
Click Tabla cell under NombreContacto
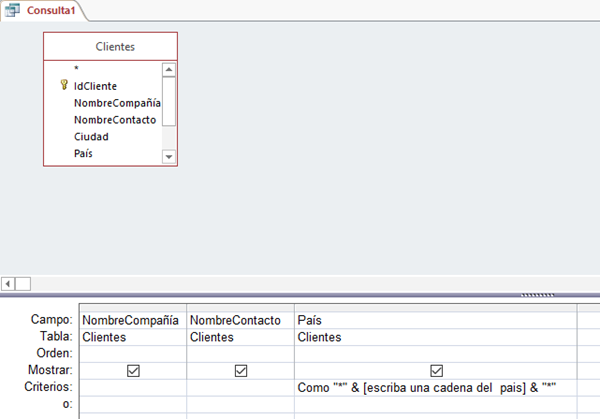click(241, 337)
